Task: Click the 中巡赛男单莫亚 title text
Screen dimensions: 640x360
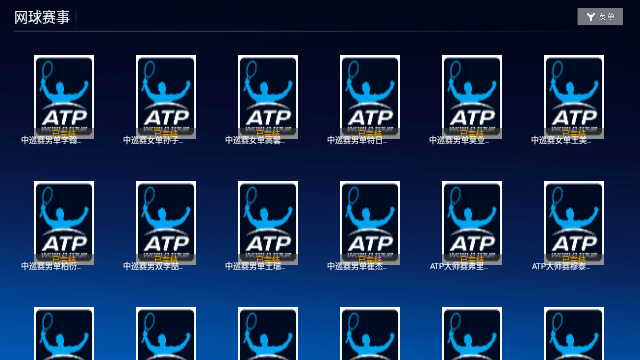Action: click(459, 140)
